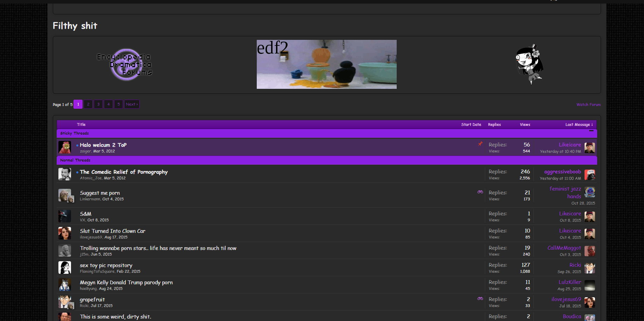Visit haeByung's profile name link
The image size is (644, 321).
coord(88,288)
